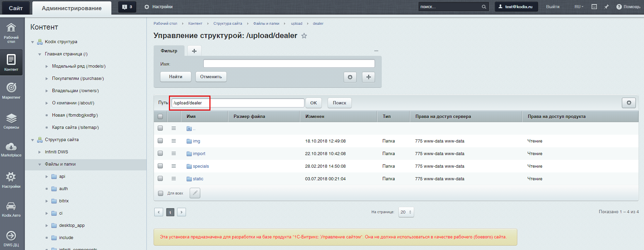Check the specials folder checkbox

pos(160,166)
